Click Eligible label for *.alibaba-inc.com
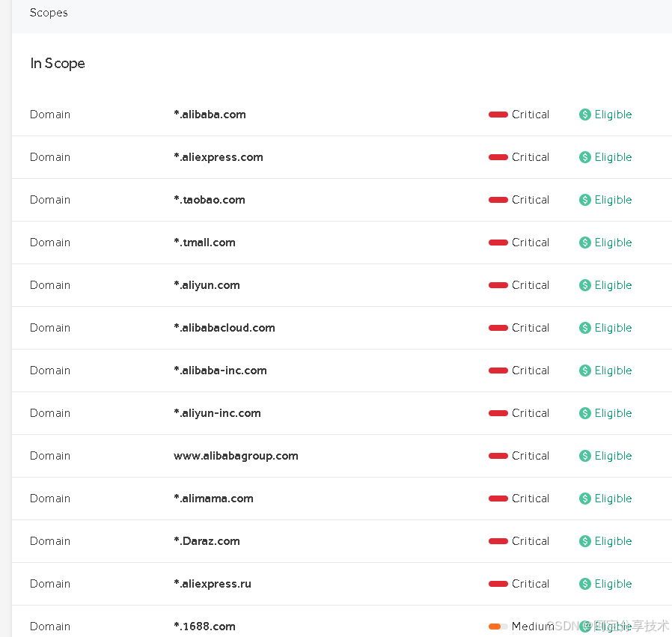Screen dimensions: 672x637 pos(613,371)
